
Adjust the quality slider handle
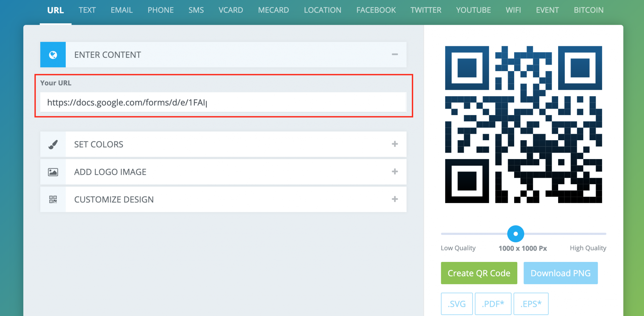(x=515, y=234)
